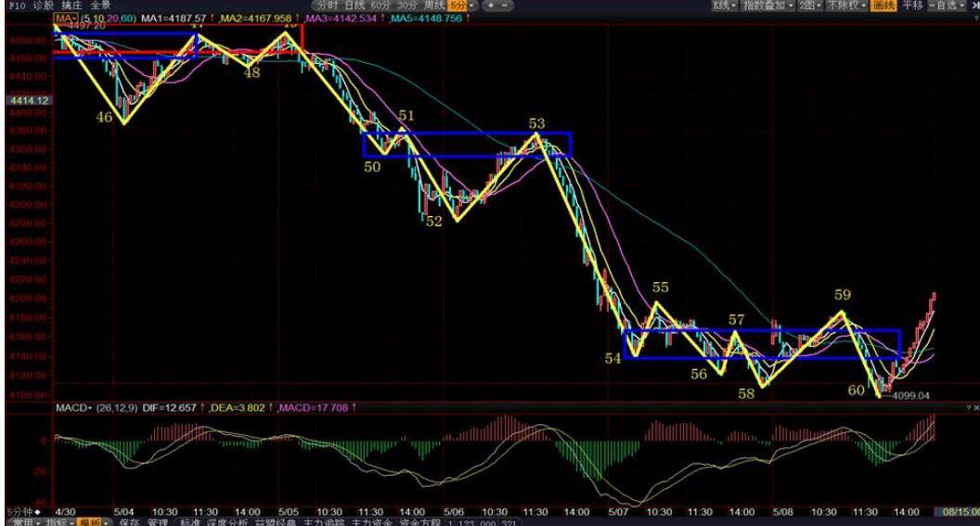Select the 周线 weekly period tab
The image size is (980, 526).
(x=435, y=6)
